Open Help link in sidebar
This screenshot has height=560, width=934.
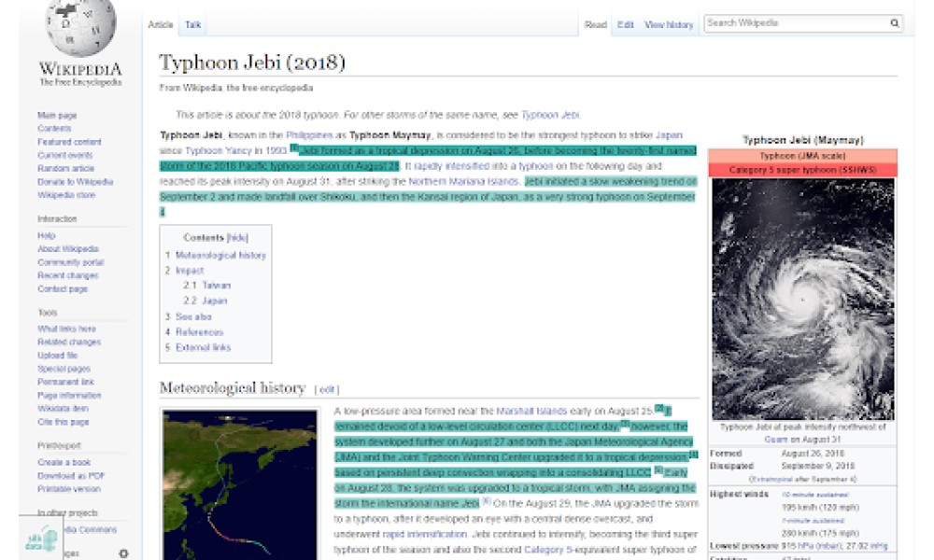[46, 235]
